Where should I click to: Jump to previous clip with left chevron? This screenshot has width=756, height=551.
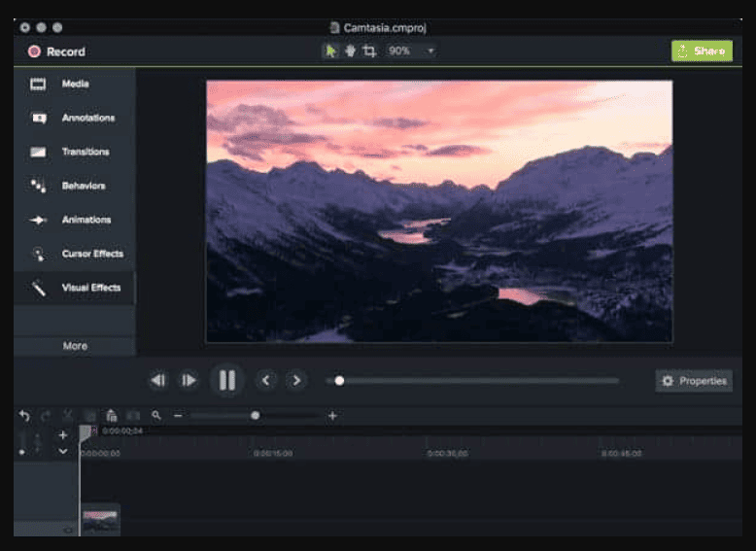point(265,380)
